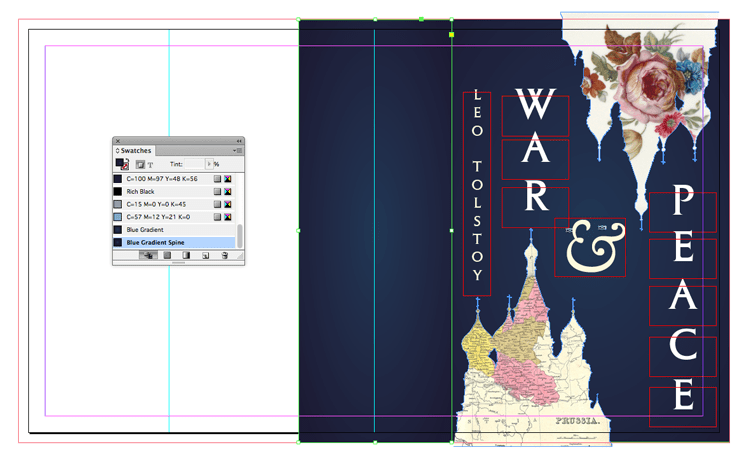This screenshot has width=750, height=465.
Task: Select the Swatches panel tab
Action: (x=134, y=151)
